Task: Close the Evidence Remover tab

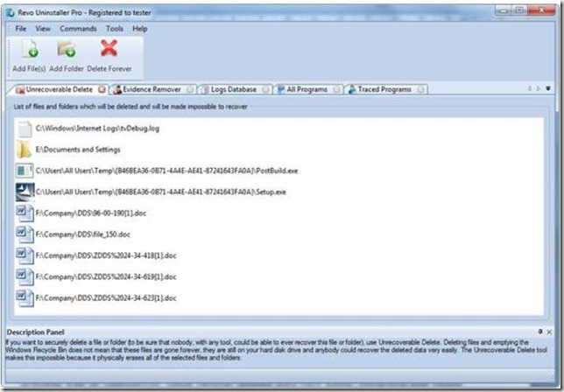Action: [189, 89]
